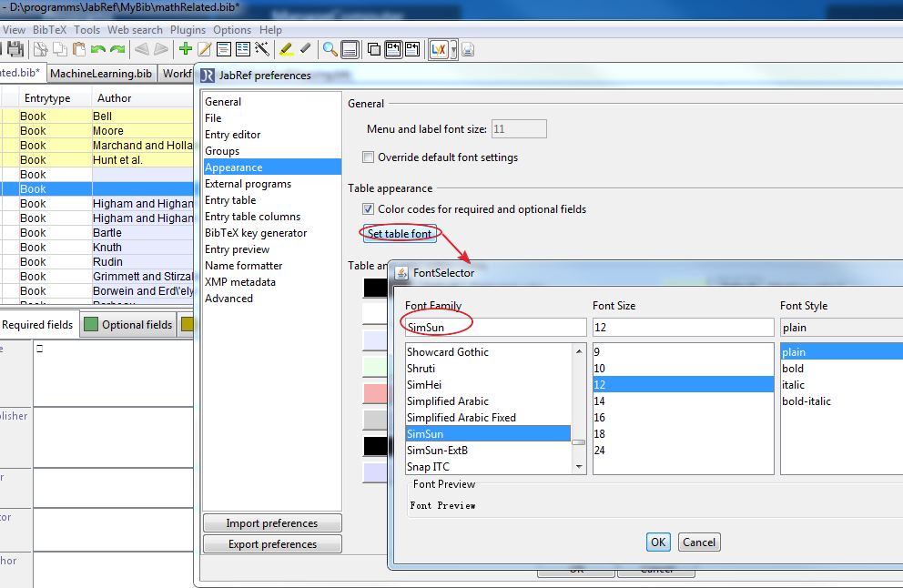
Task: Open search with the magnifying glass icon
Action: pyautogui.click(x=330, y=49)
